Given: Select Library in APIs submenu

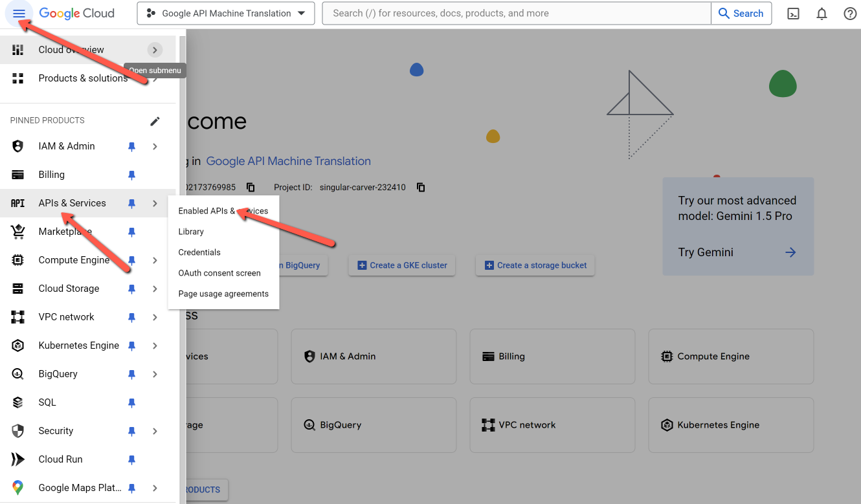Looking at the screenshot, I should coord(223,232).
